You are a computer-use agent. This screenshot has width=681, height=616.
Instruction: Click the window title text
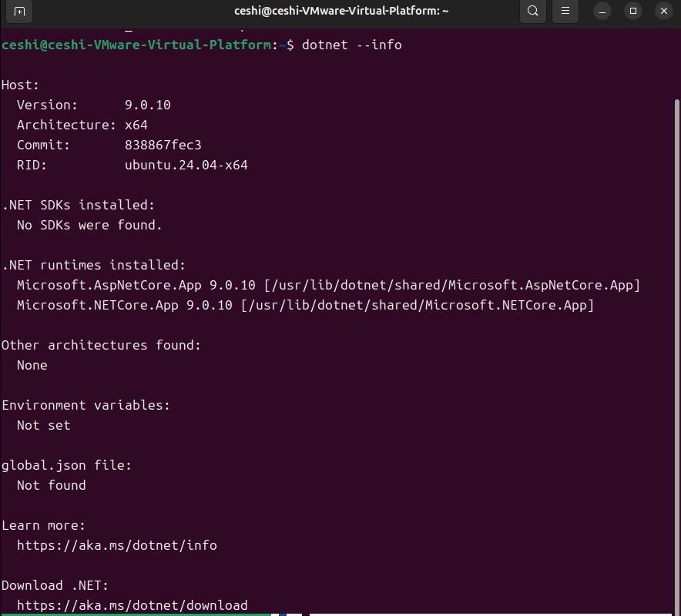(341, 11)
